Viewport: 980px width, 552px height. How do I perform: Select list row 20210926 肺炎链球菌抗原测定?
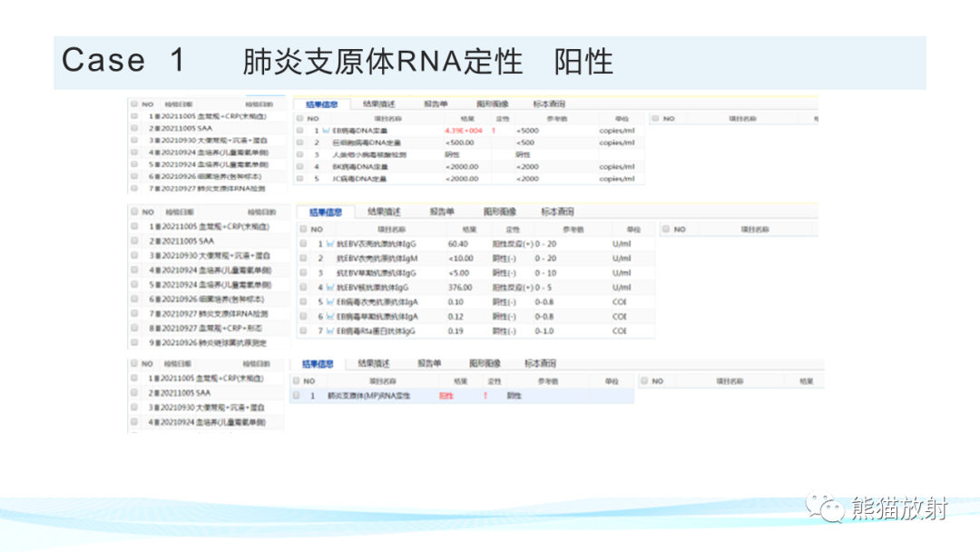[209, 342]
